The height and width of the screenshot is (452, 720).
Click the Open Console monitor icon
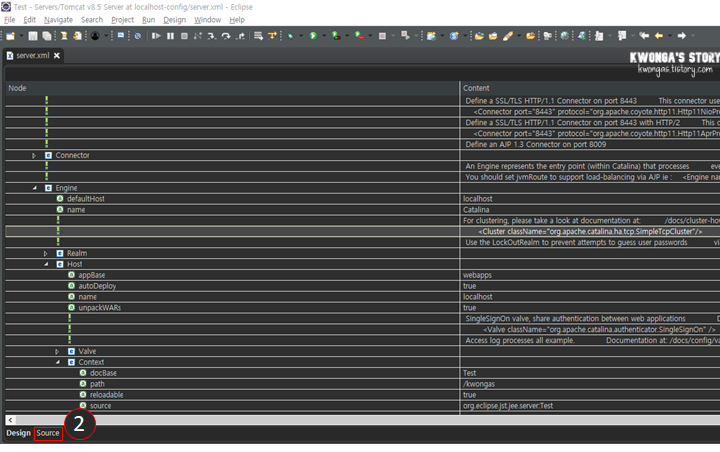point(121,36)
